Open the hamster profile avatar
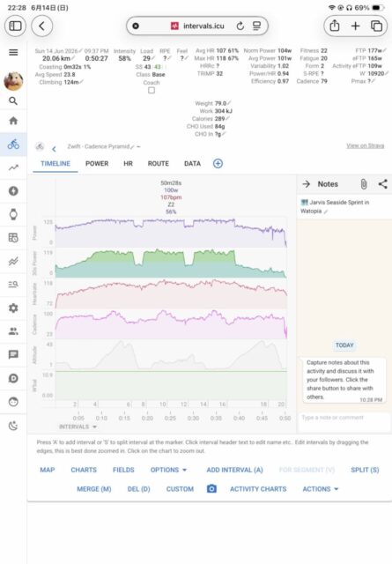Screen dimensions: 392x564 (13, 80)
